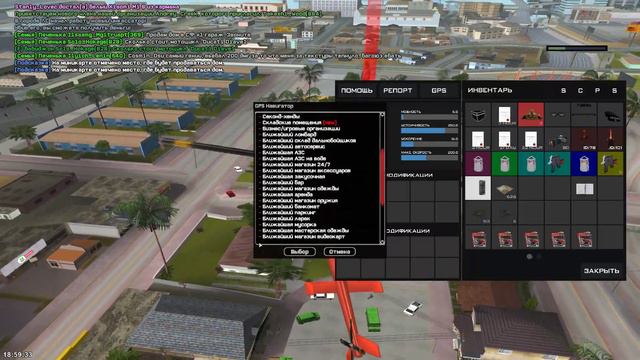Select the folded carpet inventory item

504,188
